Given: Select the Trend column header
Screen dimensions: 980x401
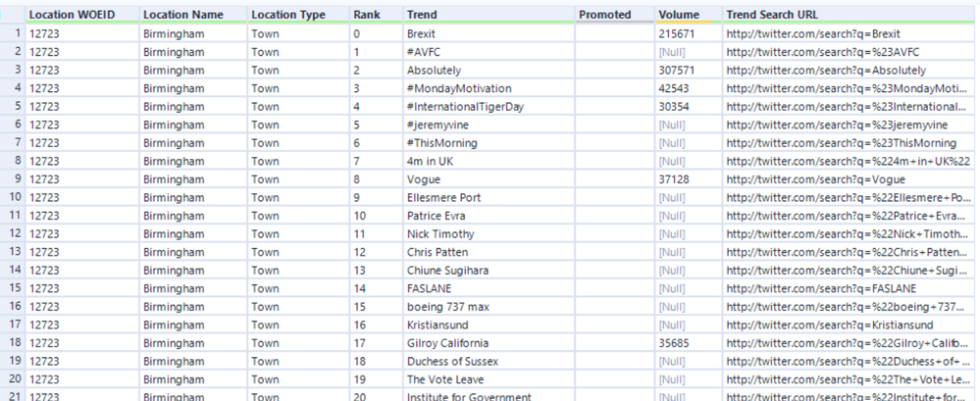Looking at the screenshot, I should click(489, 15).
